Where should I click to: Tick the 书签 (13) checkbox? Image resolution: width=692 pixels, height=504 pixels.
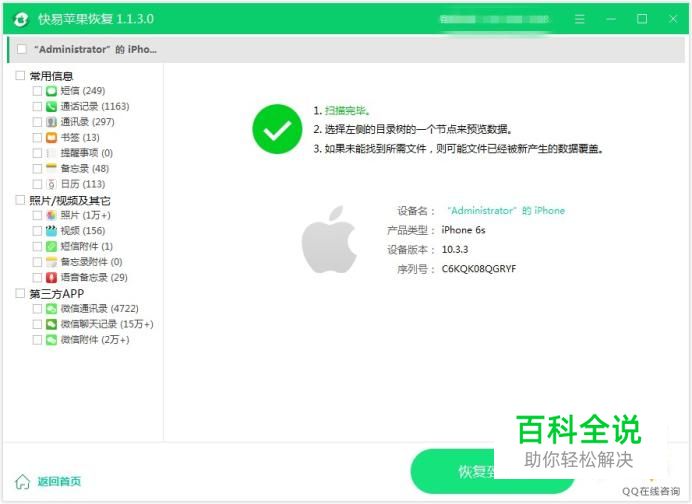(x=37, y=138)
